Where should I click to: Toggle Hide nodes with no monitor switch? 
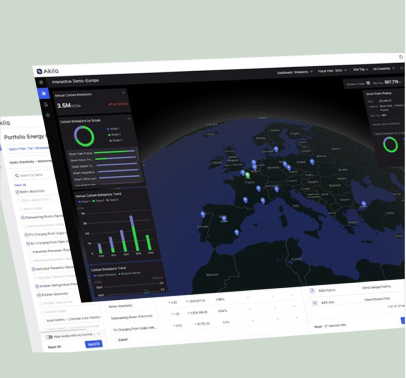point(49,337)
